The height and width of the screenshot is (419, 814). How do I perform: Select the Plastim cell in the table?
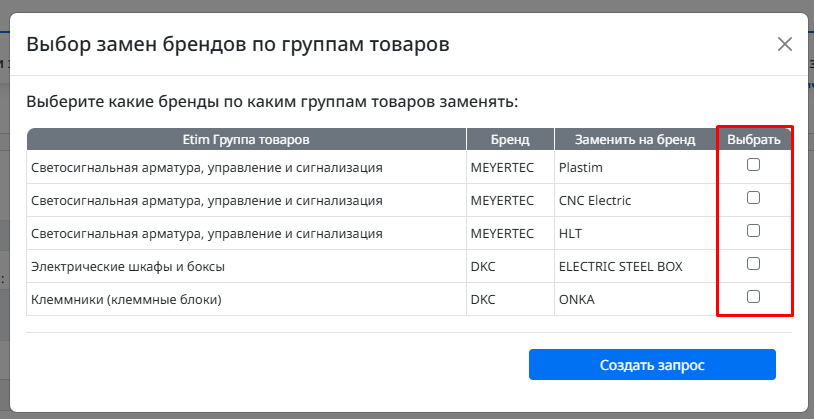coord(635,167)
